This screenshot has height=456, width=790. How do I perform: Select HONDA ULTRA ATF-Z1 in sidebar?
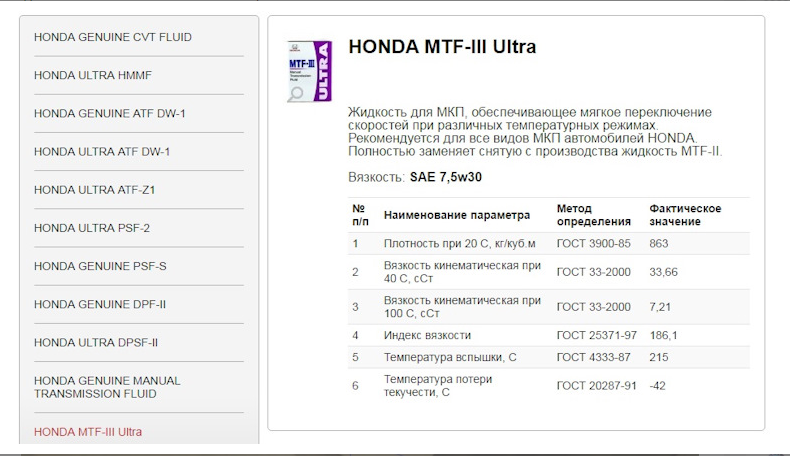tap(94, 190)
